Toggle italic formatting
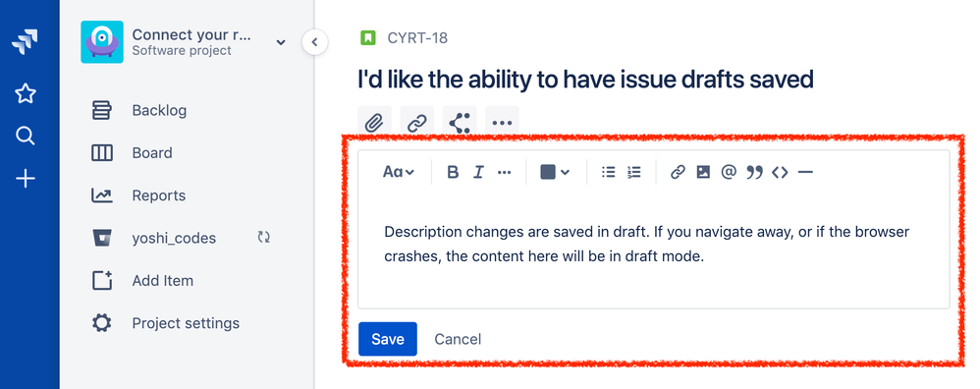Image resolution: width=980 pixels, height=389 pixels. pos(479,172)
